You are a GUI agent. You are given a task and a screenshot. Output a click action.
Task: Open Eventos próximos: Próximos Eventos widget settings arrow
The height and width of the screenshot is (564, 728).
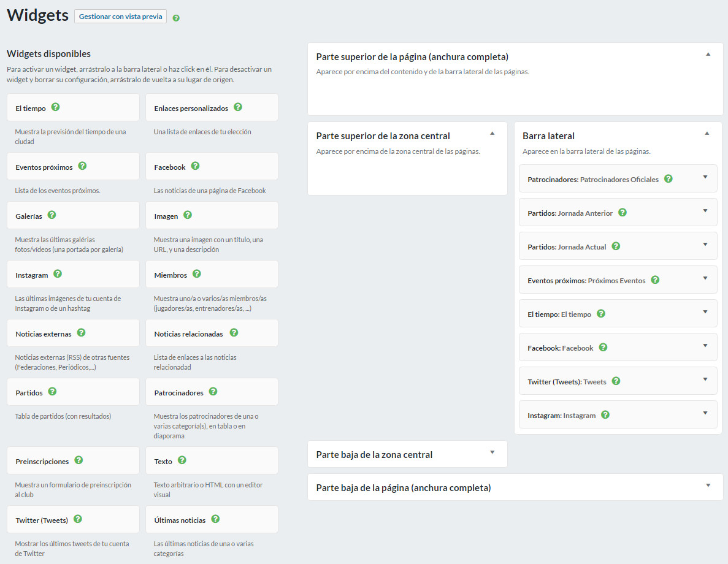pos(705,278)
